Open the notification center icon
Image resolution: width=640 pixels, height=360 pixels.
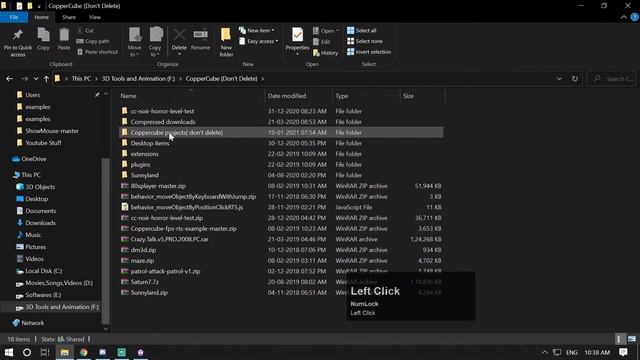(623, 352)
